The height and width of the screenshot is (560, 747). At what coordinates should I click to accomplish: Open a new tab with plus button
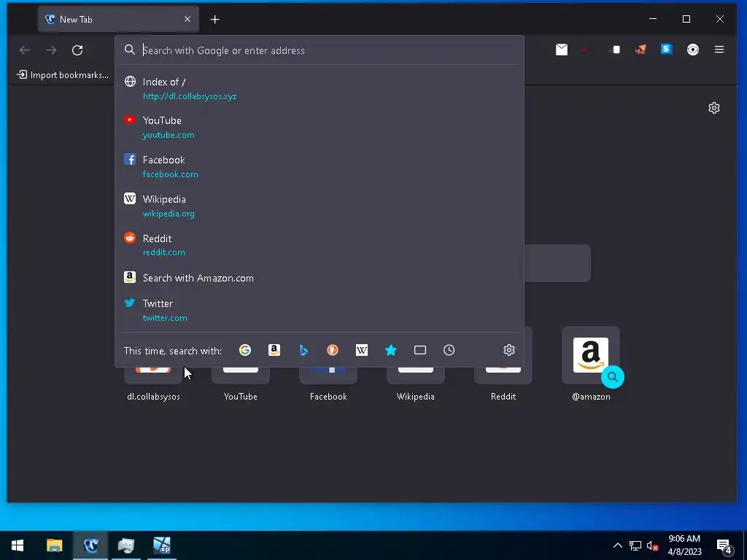click(215, 20)
